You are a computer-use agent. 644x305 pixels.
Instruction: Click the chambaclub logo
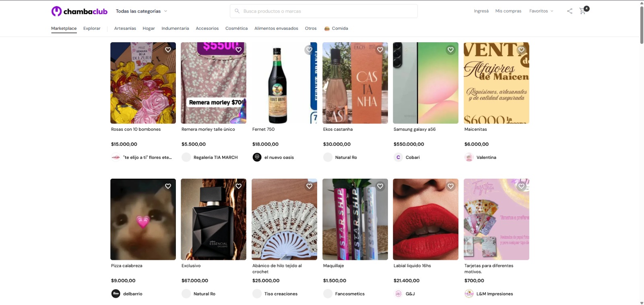79,11
